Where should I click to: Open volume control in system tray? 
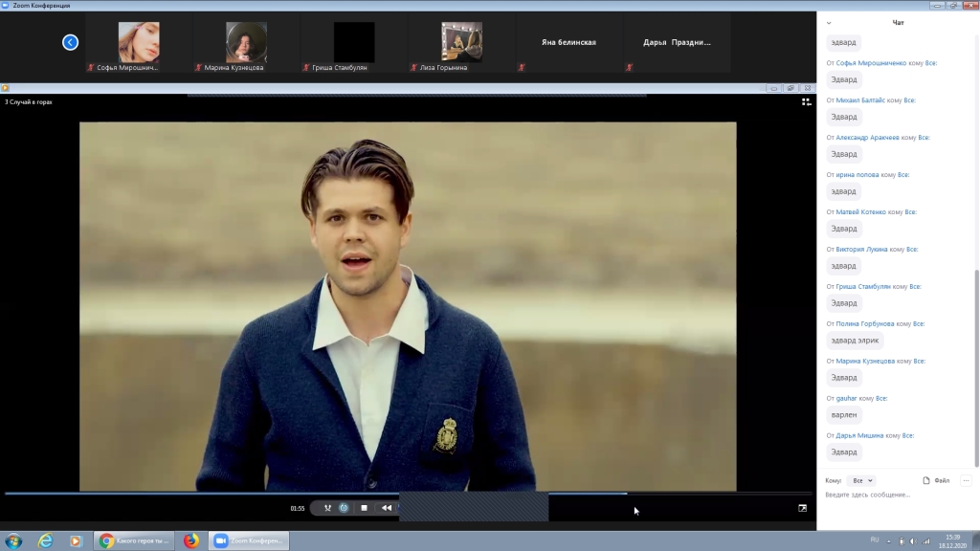point(913,541)
